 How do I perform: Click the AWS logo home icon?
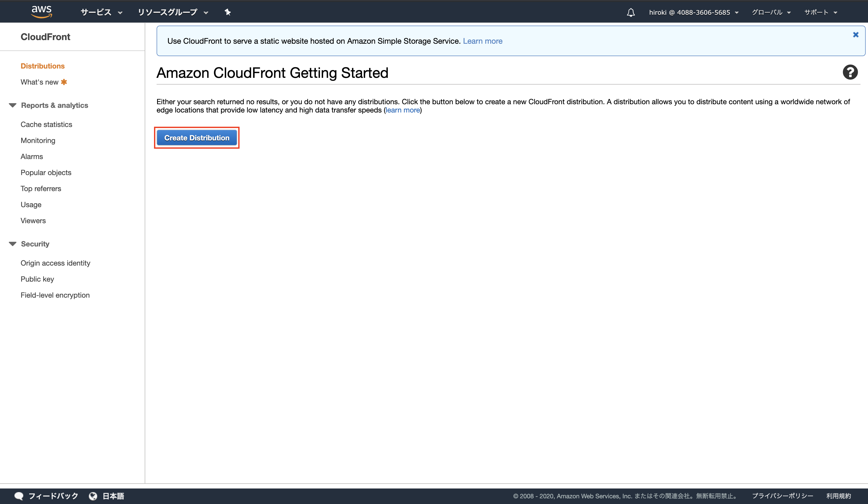[41, 12]
